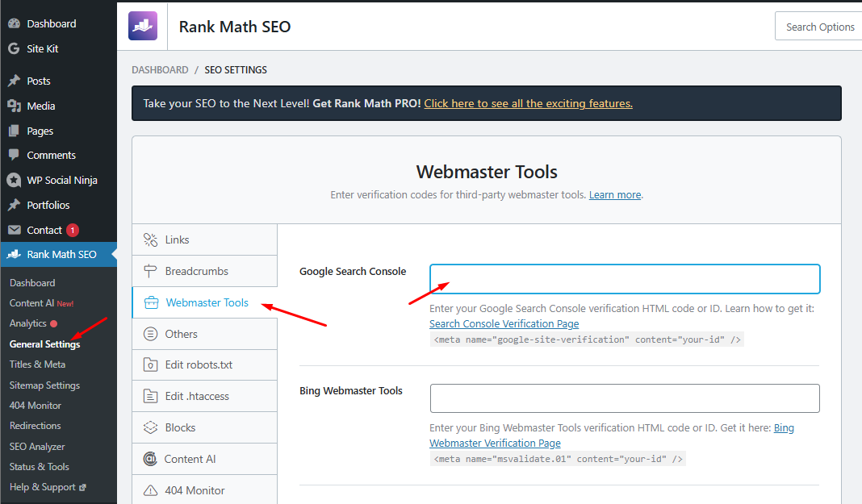Click the Bing Webmaster Tools verification field
The width and height of the screenshot is (862, 504).
pos(625,398)
